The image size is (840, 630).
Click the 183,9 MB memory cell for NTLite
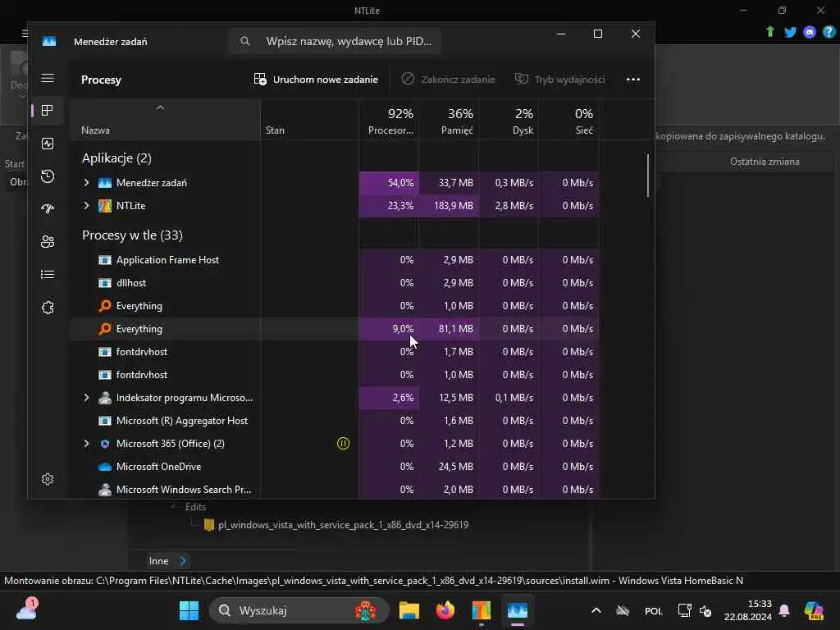[x=449, y=206]
